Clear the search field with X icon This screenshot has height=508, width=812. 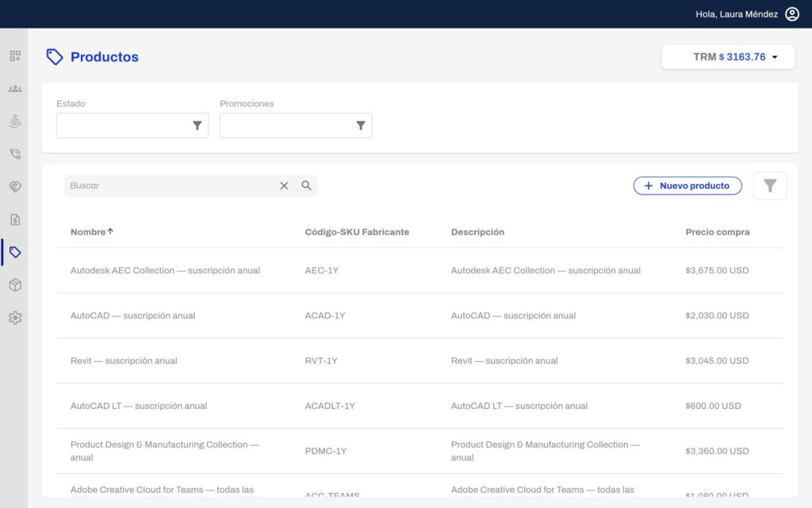(x=284, y=186)
